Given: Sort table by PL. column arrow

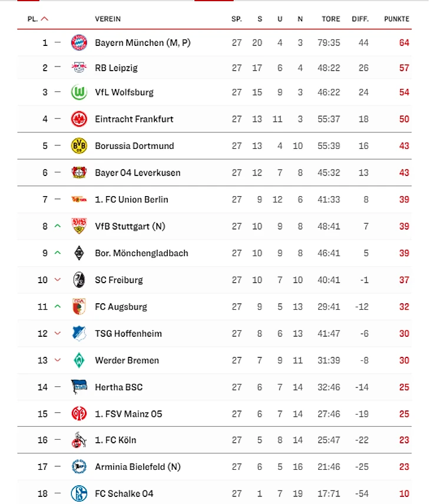Looking at the screenshot, I should 45,19.
